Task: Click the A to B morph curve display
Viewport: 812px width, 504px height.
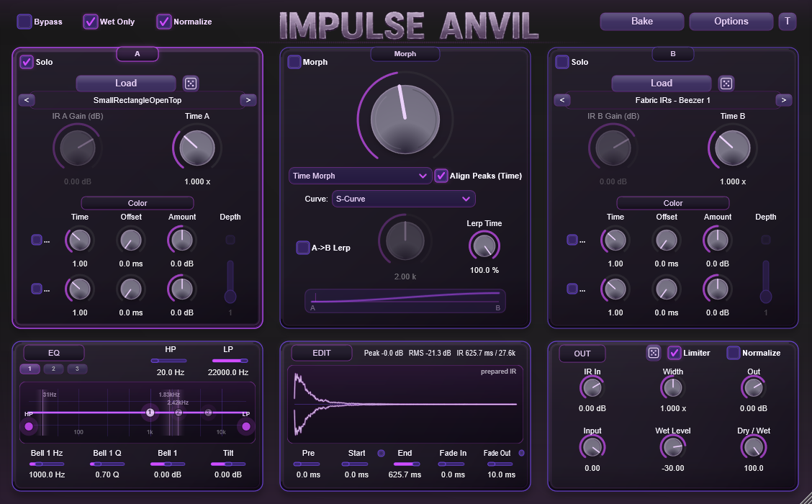Action: (x=405, y=301)
